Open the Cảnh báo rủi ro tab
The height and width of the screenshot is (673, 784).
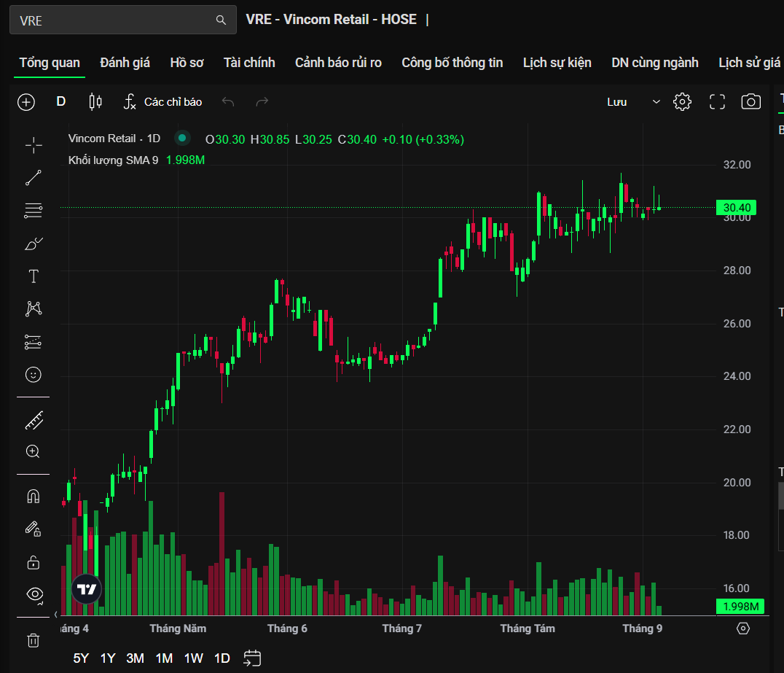pos(338,63)
